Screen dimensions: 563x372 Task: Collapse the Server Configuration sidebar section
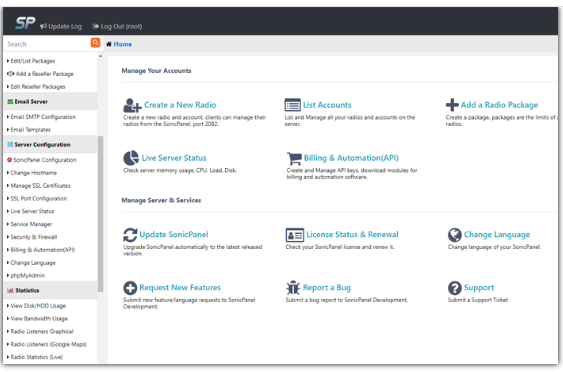pyautogui.click(x=50, y=145)
